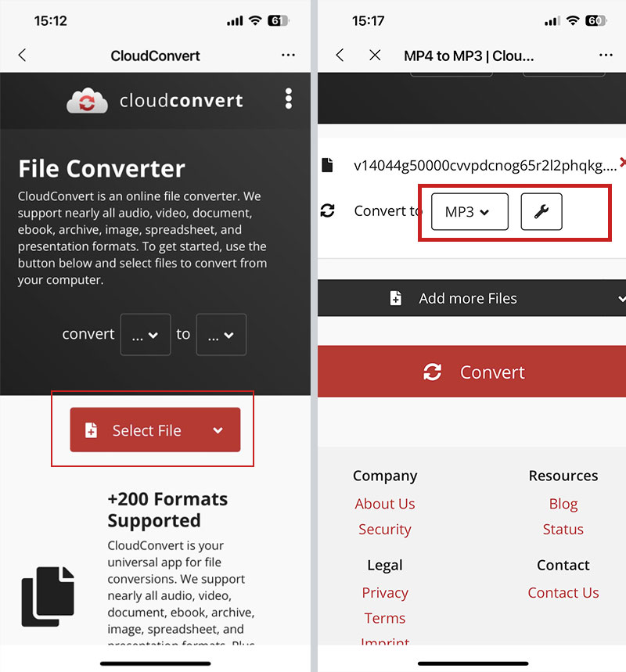Screen dimensions: 626x672
Task: Open the Security link
Action: click(385, 530)
